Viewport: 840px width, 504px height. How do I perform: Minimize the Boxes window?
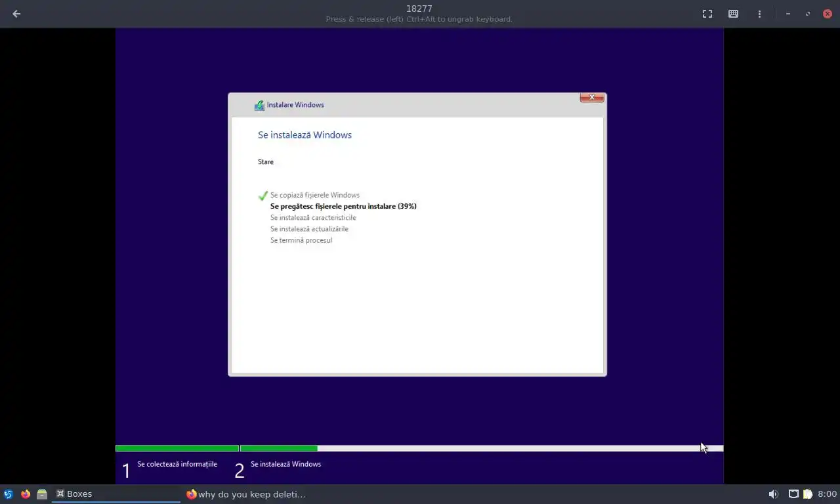tap(788, 14)
